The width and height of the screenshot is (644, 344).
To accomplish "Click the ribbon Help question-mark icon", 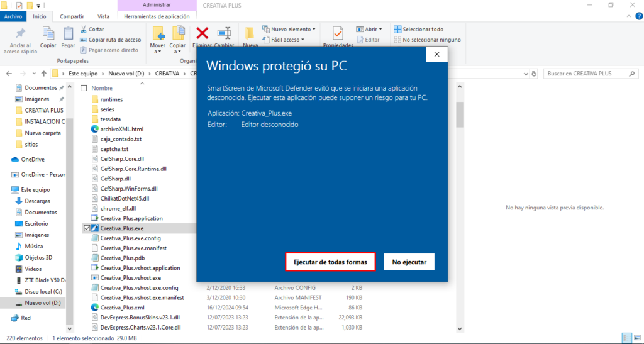I will (639, 16).
